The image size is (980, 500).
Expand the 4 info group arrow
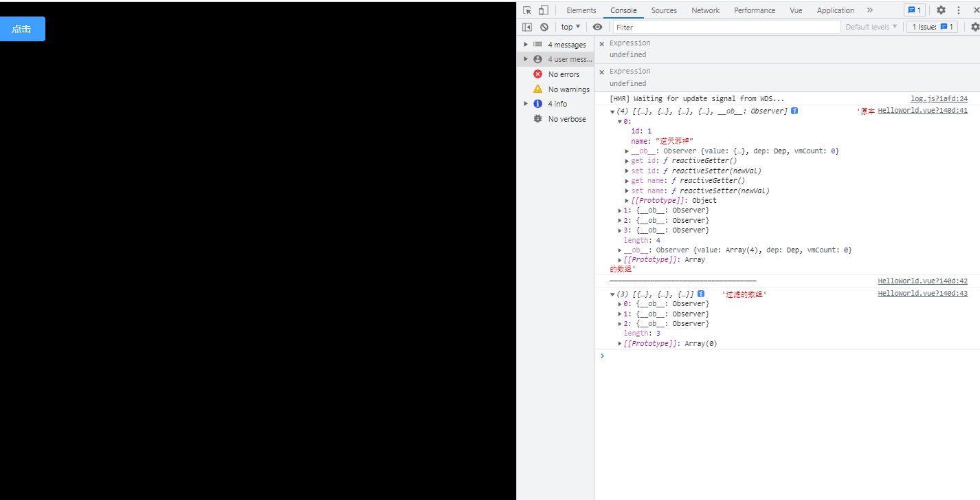coord(526,104)
